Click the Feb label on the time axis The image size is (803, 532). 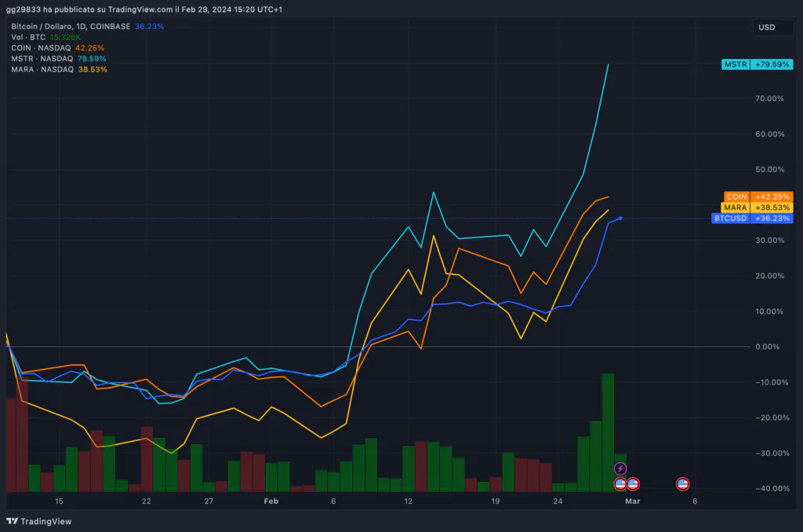coord(271,501)
